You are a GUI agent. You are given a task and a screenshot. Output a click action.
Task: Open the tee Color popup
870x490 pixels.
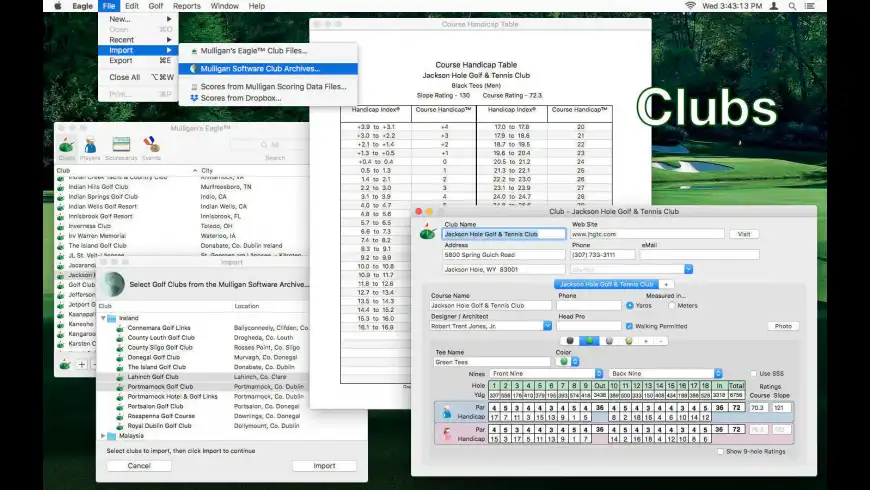click(x=568, y=362)
